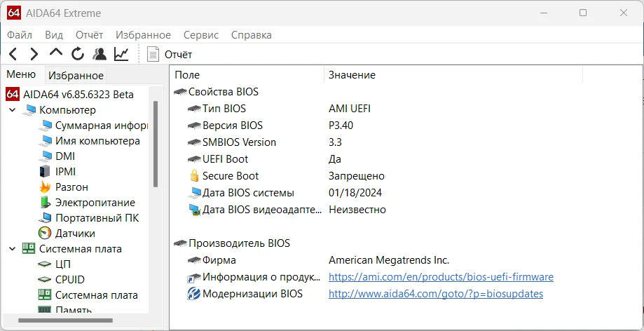Click the Отчёт report document icon

tap(153, 54)
